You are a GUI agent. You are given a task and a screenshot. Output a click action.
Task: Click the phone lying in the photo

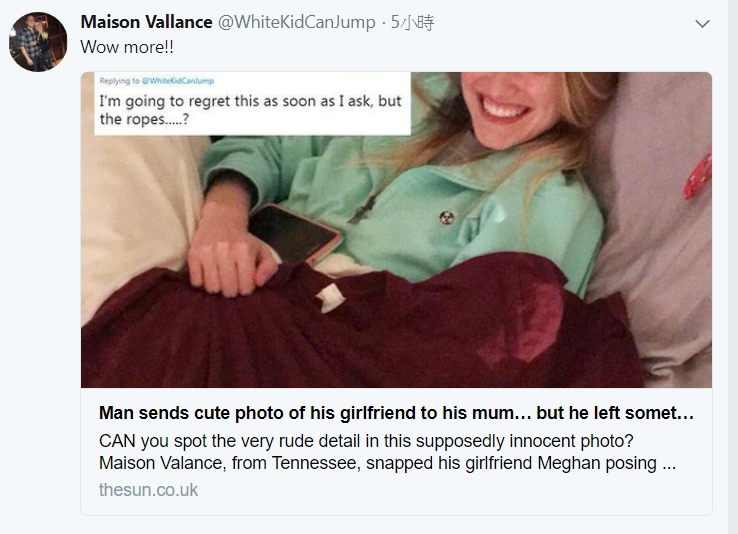(295, 233)
